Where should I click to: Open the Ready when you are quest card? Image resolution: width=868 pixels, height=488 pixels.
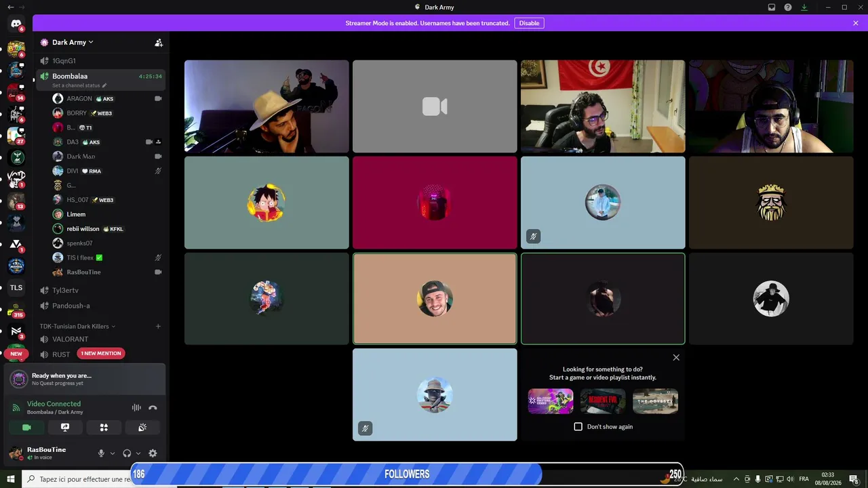click(85, 379)
